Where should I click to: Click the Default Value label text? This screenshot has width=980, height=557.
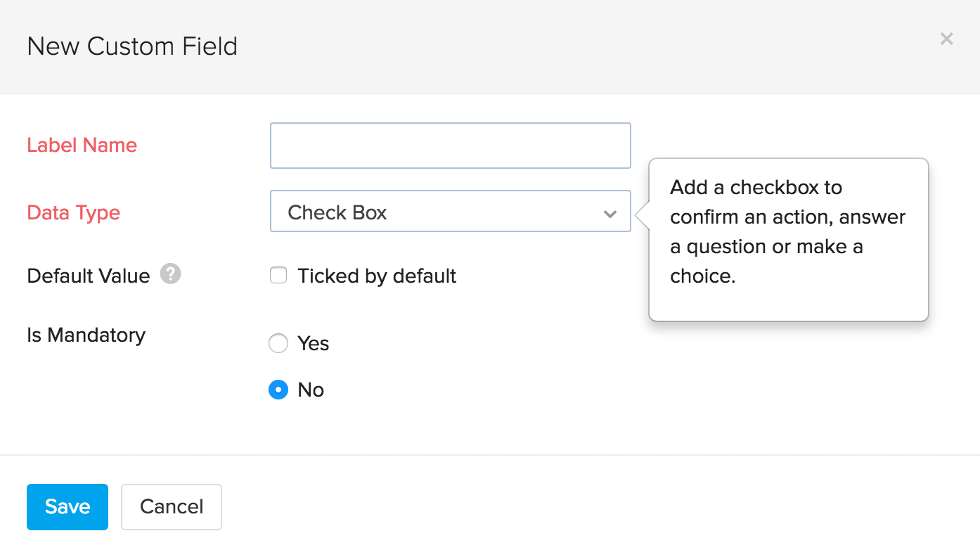click(88, 275)
